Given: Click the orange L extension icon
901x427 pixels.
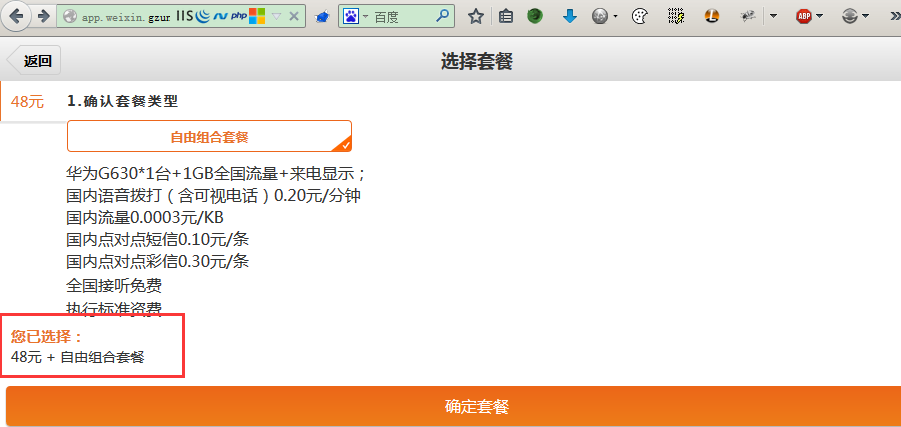Looking at the screenshot, I should 712,17.
